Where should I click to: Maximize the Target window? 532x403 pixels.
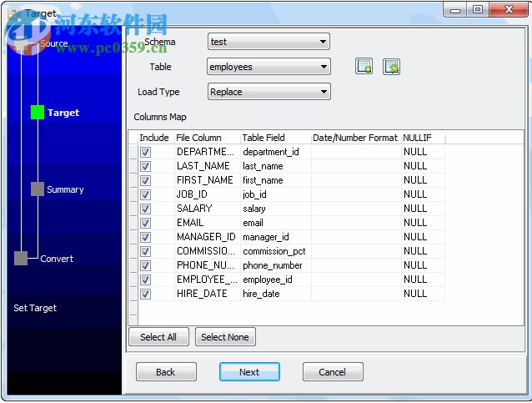coord(478,9)
